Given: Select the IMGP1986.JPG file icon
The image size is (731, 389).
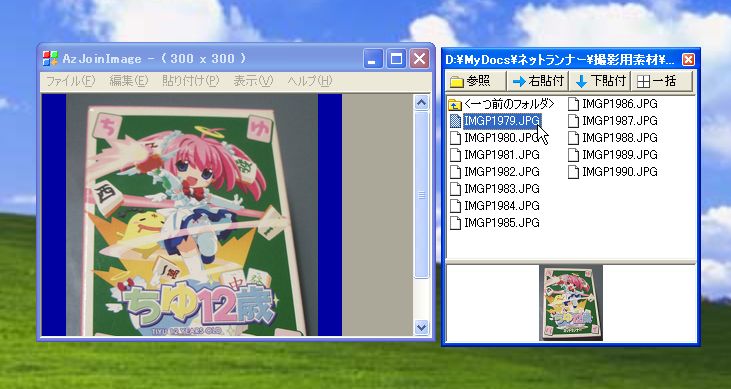Looking at the screenshot, I should 573,104.
